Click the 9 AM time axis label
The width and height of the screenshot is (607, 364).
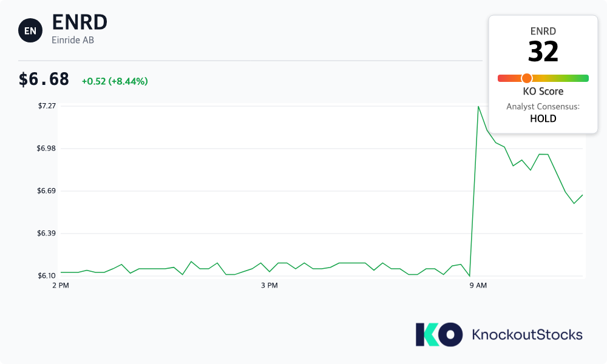click(x=478, y=286)
